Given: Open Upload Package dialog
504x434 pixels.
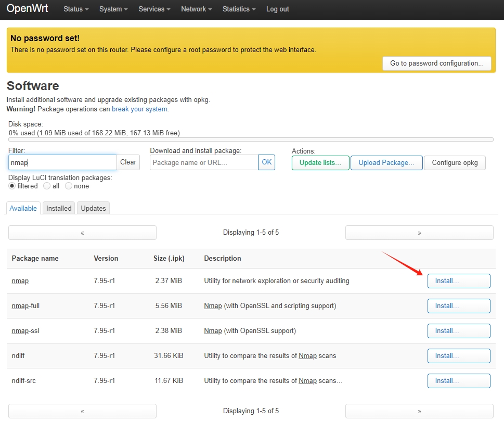Looking at the screenshot, I should tap(386, 163).
